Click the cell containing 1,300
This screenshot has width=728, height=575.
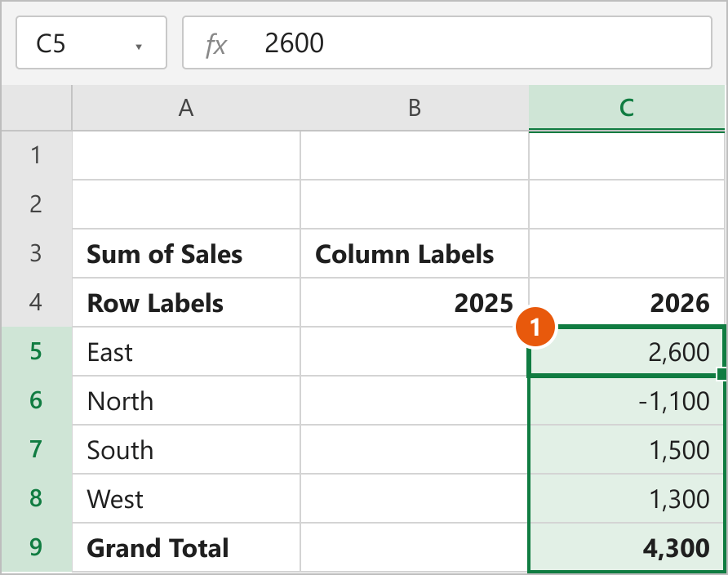627,498
